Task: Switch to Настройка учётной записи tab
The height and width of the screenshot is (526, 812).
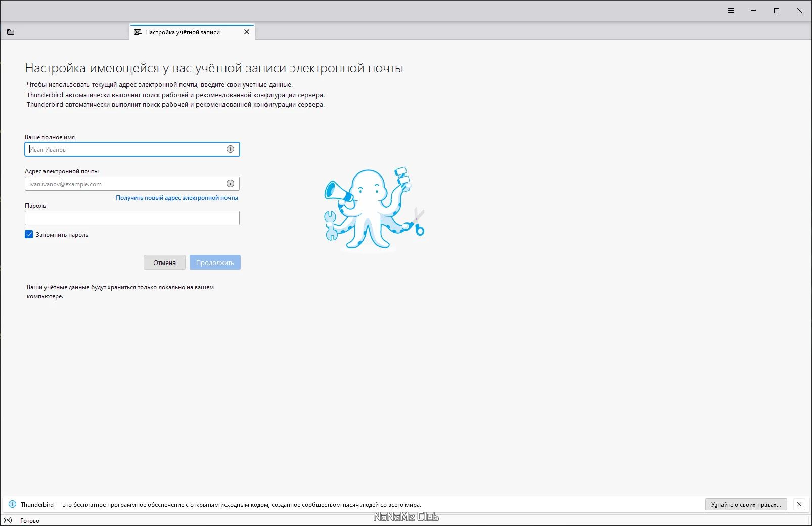Action: 192,32
